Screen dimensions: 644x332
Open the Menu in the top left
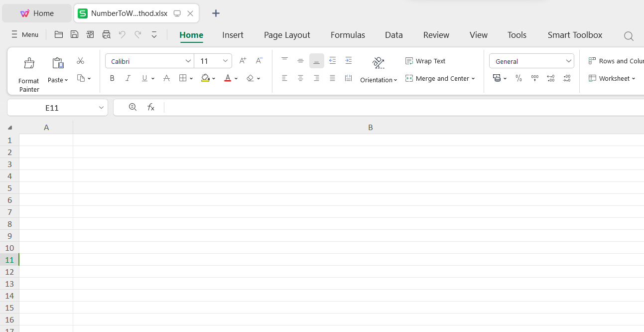tap(24, 34)
